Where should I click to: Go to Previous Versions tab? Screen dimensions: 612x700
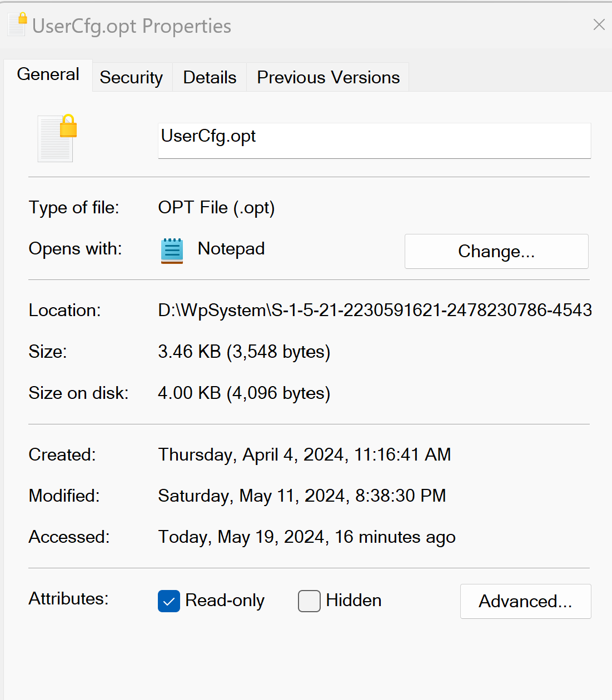pyautogui.click(x=328, y=77)
